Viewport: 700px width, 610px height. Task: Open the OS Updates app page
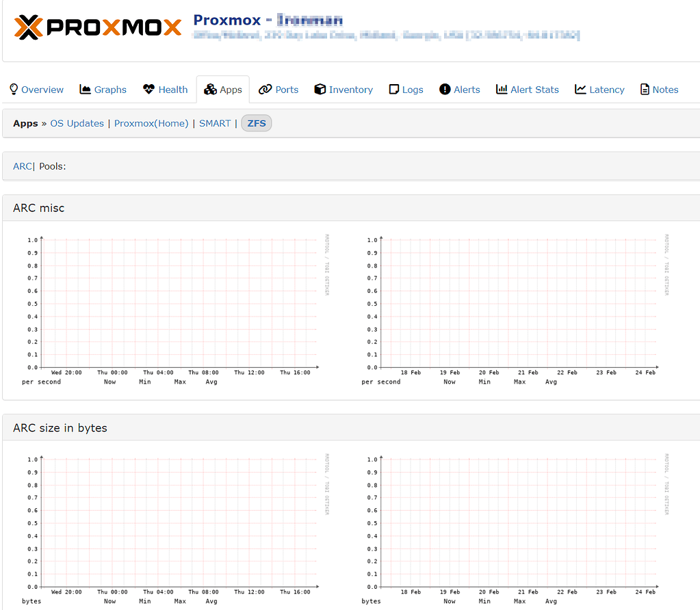[x=77, y=123]
